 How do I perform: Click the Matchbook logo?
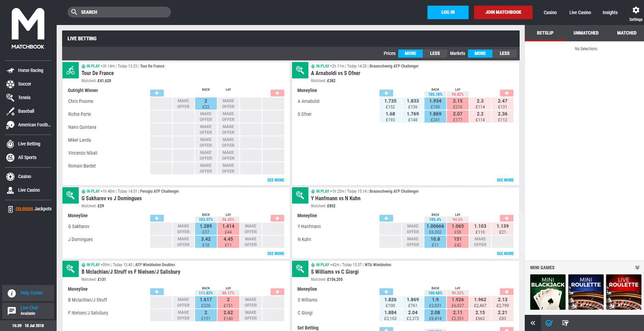(28, 28)
